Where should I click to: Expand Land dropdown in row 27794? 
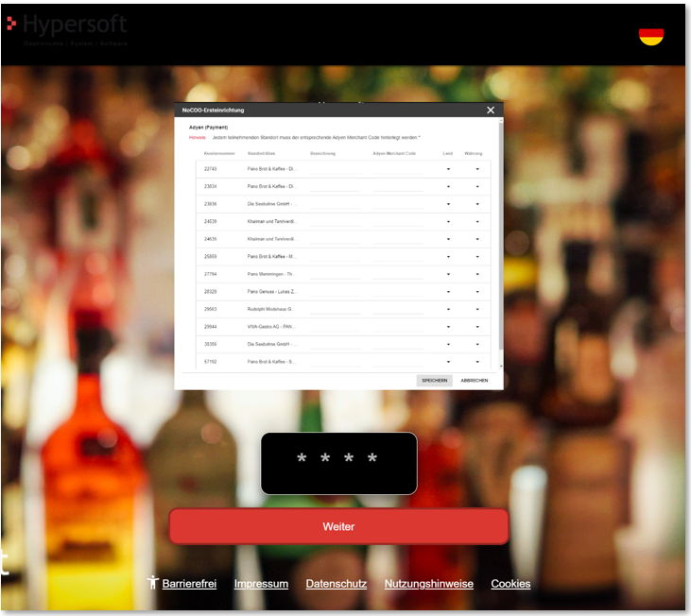448,274
